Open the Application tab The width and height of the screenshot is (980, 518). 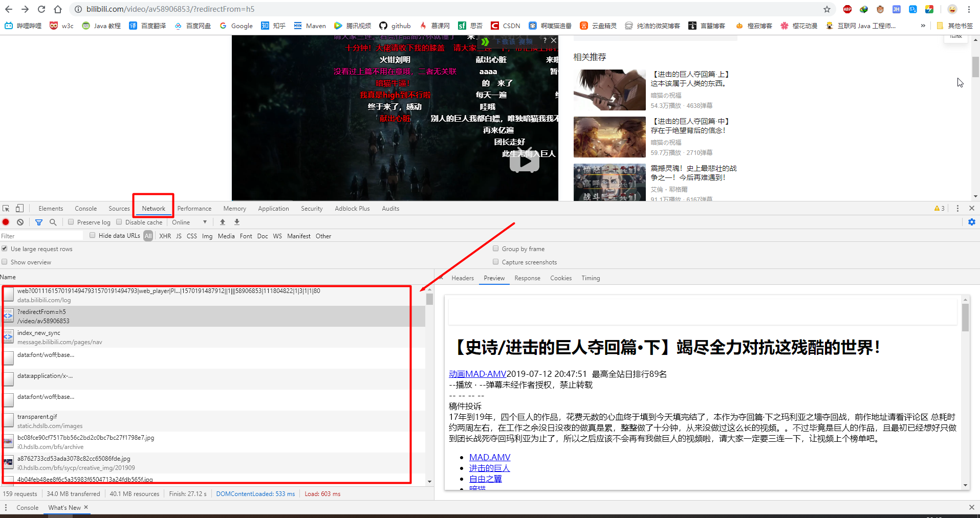tap(273, 208)
